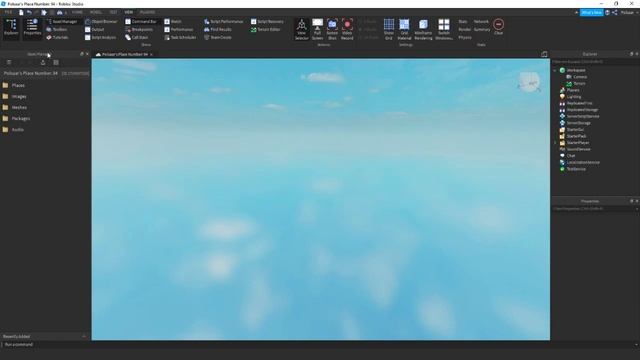Select ReplicatedStorage in Explorer
This screenshot has height=360, width=640.
pyautogui.click(x=579, y=110)
